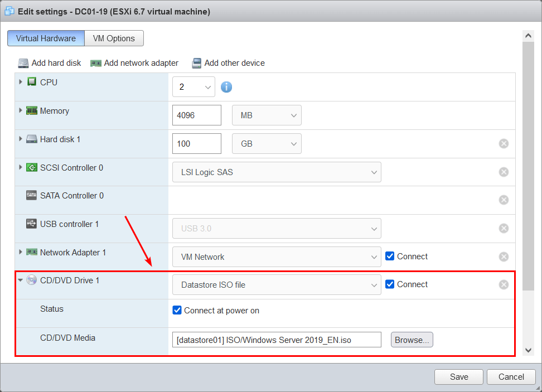Click the Network Adapter 1 icon
542x392 pixels.
tap(32, 252)
